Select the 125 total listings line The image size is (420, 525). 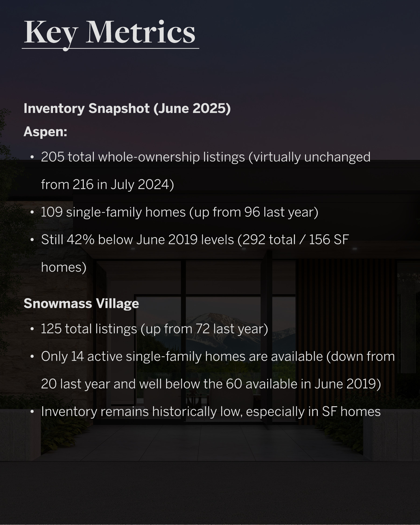click(x=154, y=329)
